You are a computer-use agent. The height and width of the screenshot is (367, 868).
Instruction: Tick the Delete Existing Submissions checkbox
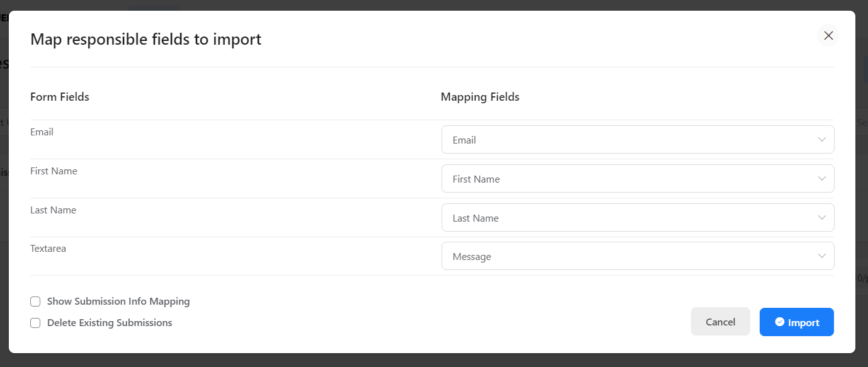[35, 323]
